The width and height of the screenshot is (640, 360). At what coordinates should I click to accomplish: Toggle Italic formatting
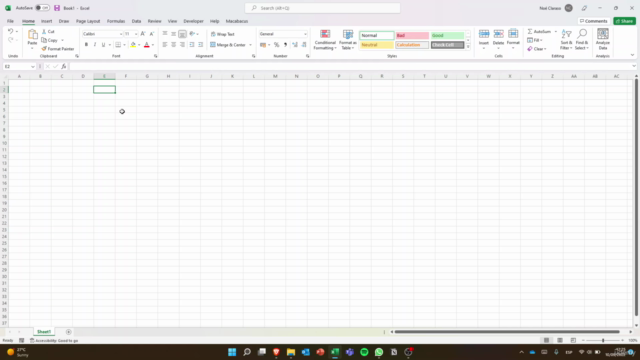tap(95, 44)
